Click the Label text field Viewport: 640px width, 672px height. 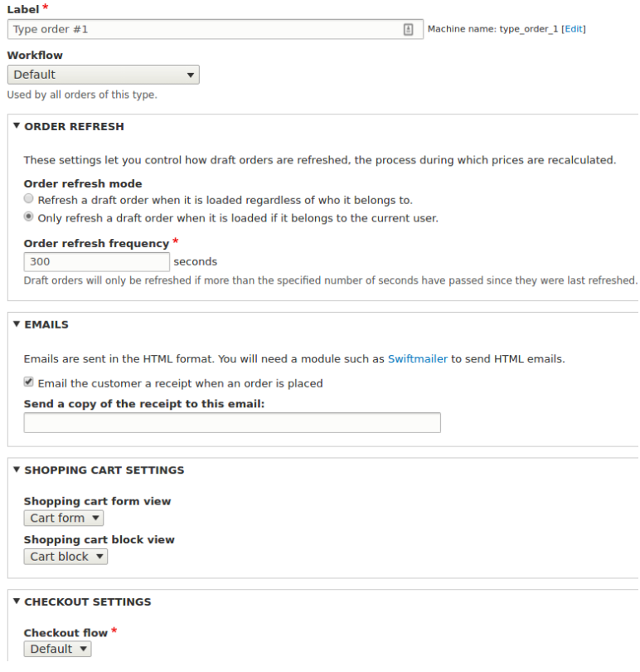pyautogui.click(x=203, y=29)
